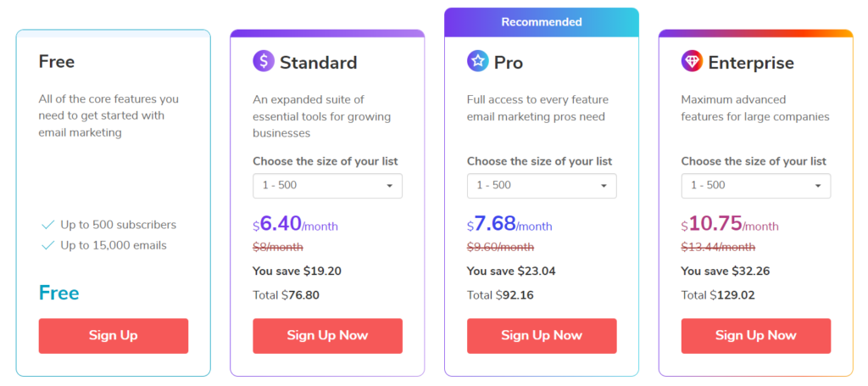Viewport: 868px width, 386px height.
Task: Select the Free plan heading
Action: pos(57,61)
